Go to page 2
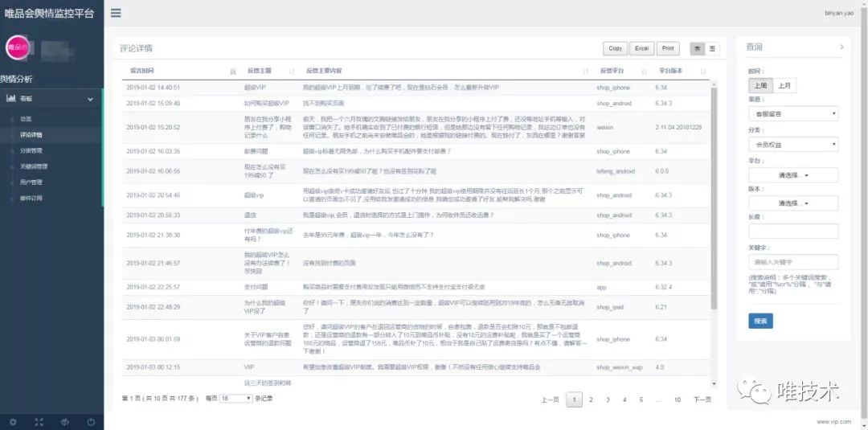The height and width of the screenshot is (430, 868). (591, 399)
